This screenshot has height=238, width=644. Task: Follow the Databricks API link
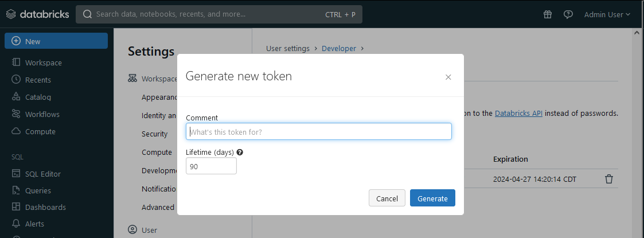[x=518, y=113]
